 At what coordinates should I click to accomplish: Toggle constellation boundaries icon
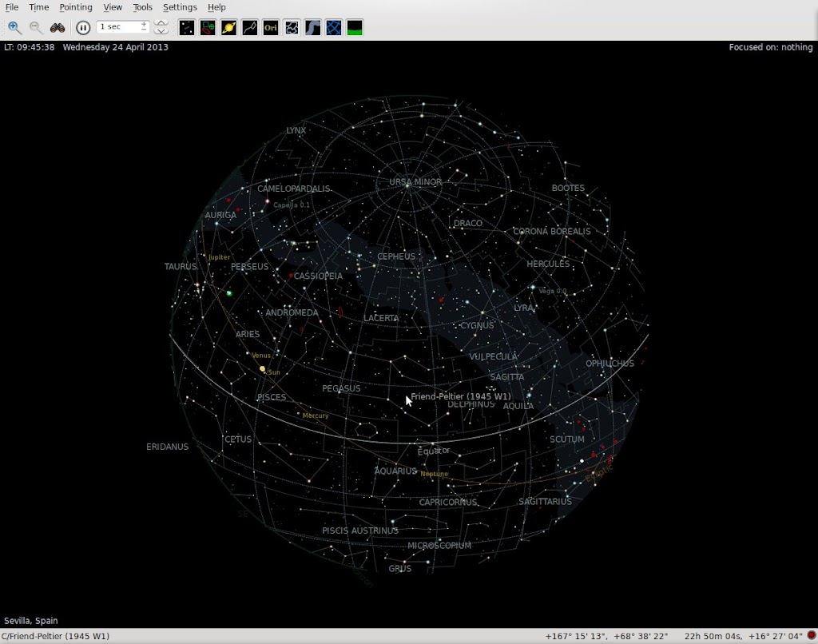click(292, 27)
